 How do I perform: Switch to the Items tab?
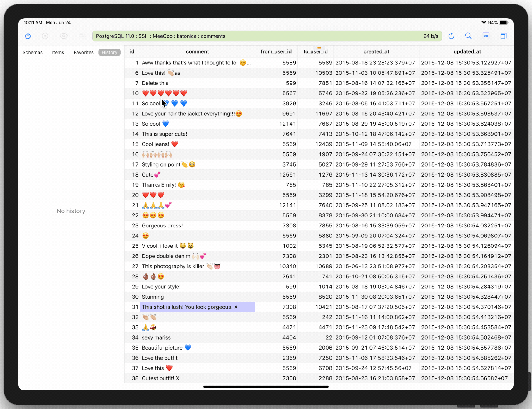pos(58,52)
